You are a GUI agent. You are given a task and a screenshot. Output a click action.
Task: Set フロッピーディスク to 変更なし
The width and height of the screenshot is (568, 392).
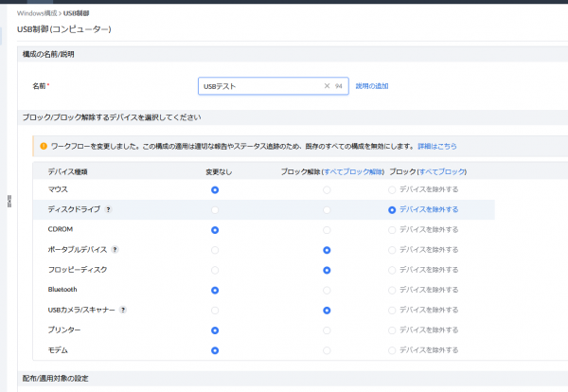point(216,270)
